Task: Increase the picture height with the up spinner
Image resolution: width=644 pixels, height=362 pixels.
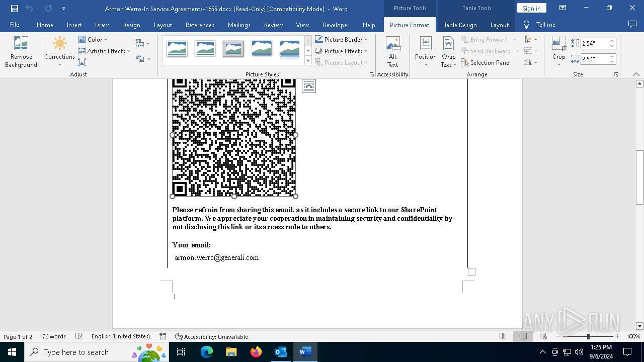Action: 612,41
